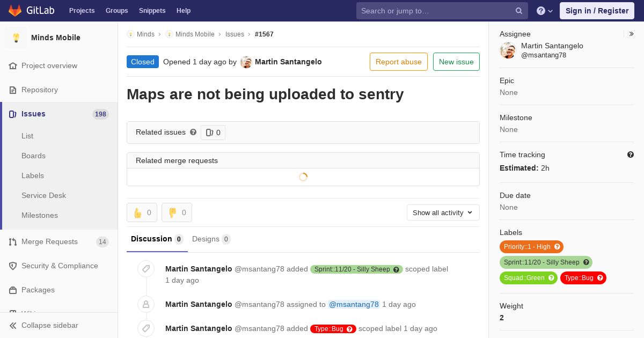Open issue Boards in sidebar

[x=33, y=156]
